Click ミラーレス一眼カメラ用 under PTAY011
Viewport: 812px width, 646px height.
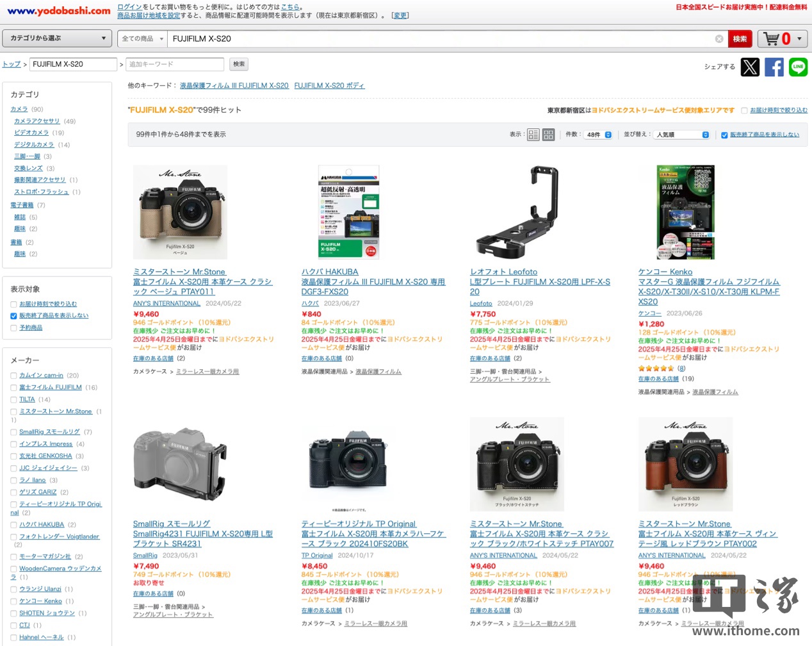(207, 372)
